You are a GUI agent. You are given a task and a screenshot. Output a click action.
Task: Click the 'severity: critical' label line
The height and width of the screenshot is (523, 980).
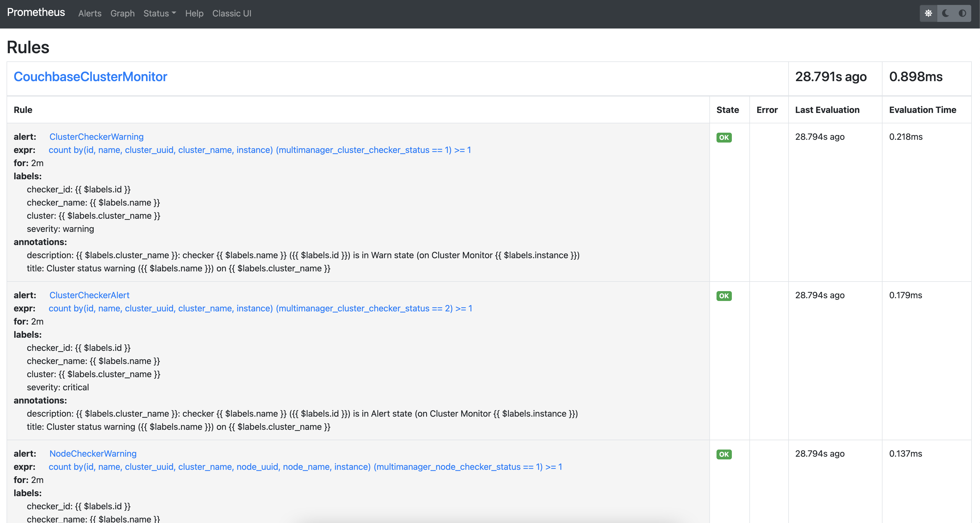click(x=58, y=387)
